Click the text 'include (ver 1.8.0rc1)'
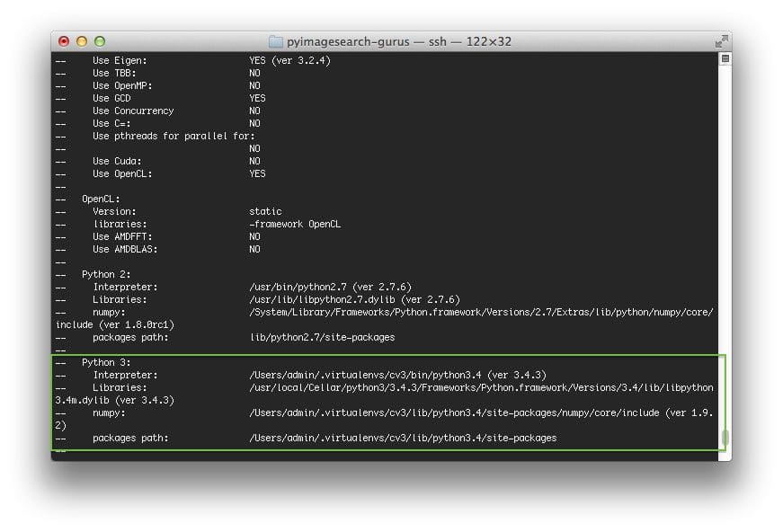This screenshot has height=532, width=783. [115, 325]
